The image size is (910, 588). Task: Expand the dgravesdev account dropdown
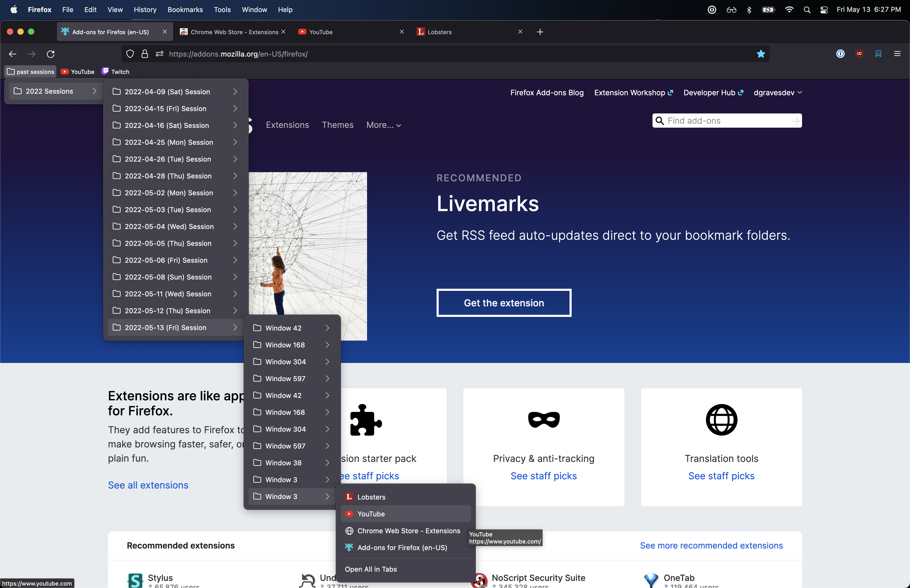(778, 93)
